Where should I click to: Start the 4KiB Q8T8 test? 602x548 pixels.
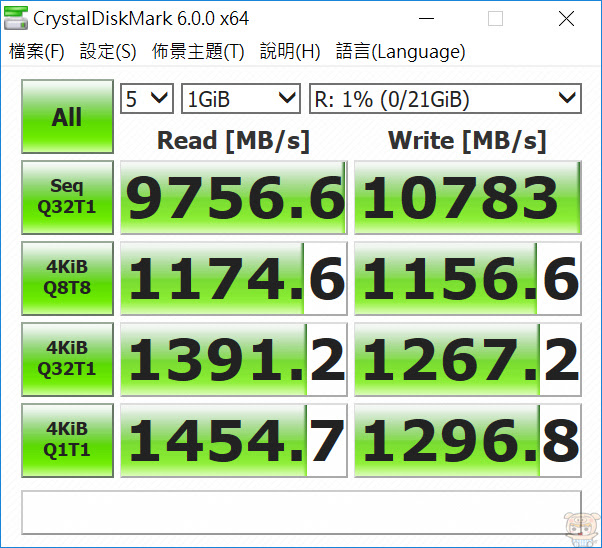[67, 278]
